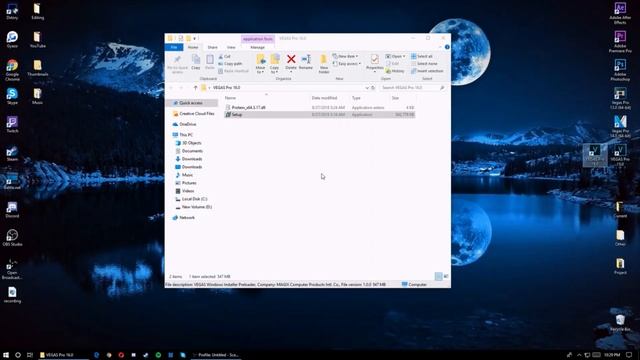Click the Forward navigation arrow
Screen dimensions: 640x360
point(181,88)
